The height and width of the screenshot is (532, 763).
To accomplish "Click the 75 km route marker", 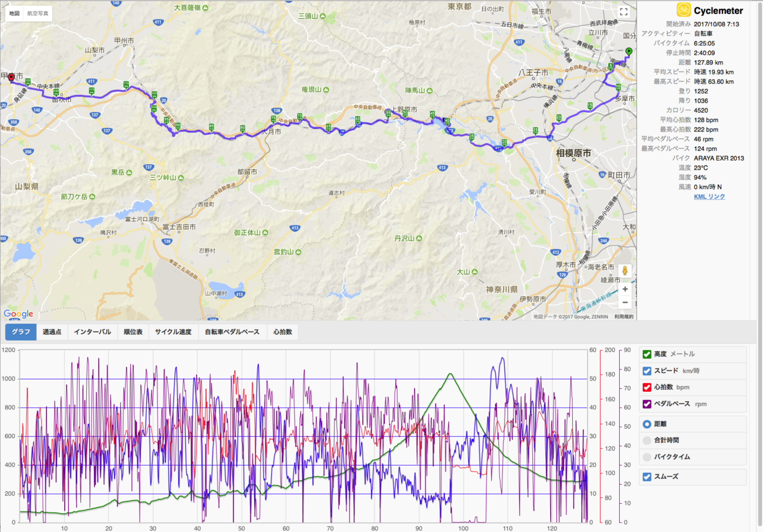I will pyautogui.click(x=273, y=119).
